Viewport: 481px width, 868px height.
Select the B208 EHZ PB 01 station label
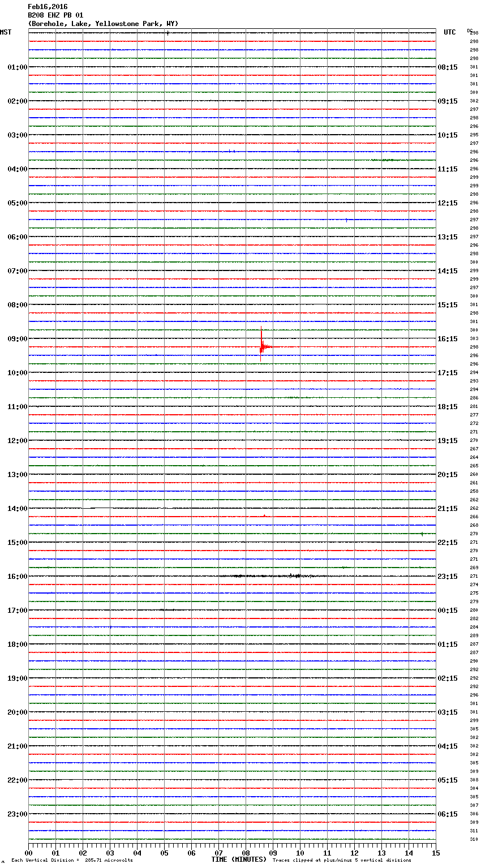coord(55,15)
